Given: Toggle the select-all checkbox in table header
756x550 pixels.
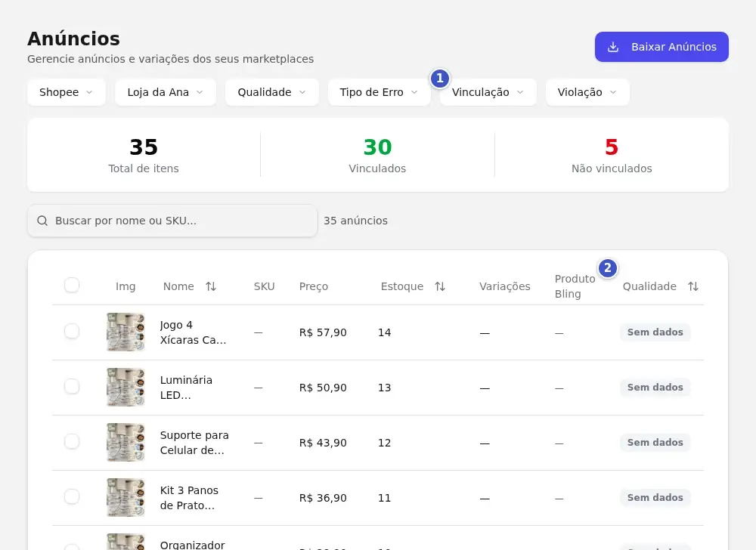Looking at the screenshot, I should click(72, 285).
